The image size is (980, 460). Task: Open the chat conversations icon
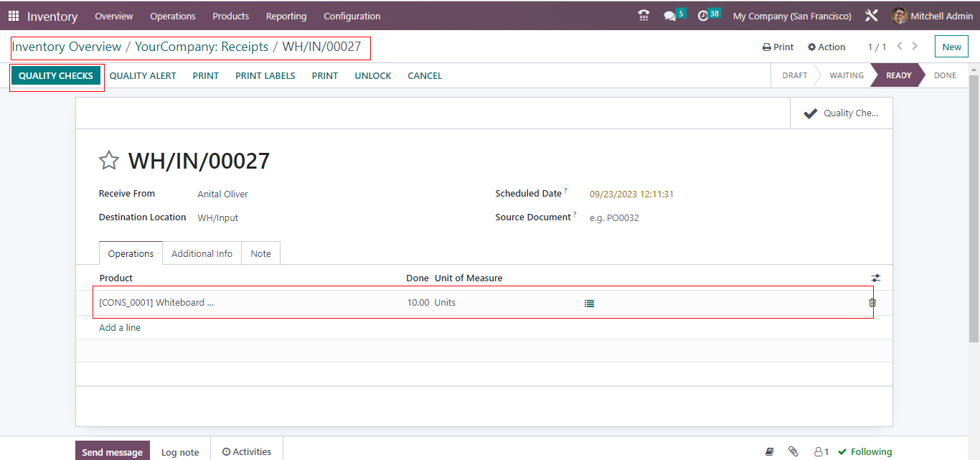[670, 16]
